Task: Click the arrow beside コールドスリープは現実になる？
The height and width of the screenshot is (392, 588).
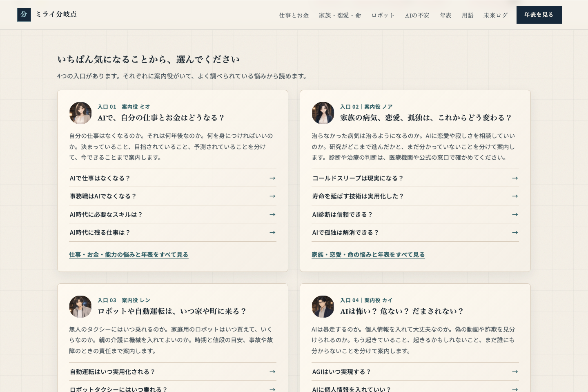Action: tap(515, 178)
